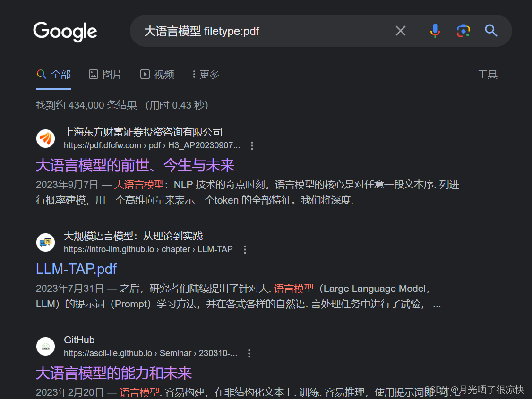532x399 pixels.
Task: Click the Google logo
Action: pyautogui.click(x=65, y=32)
